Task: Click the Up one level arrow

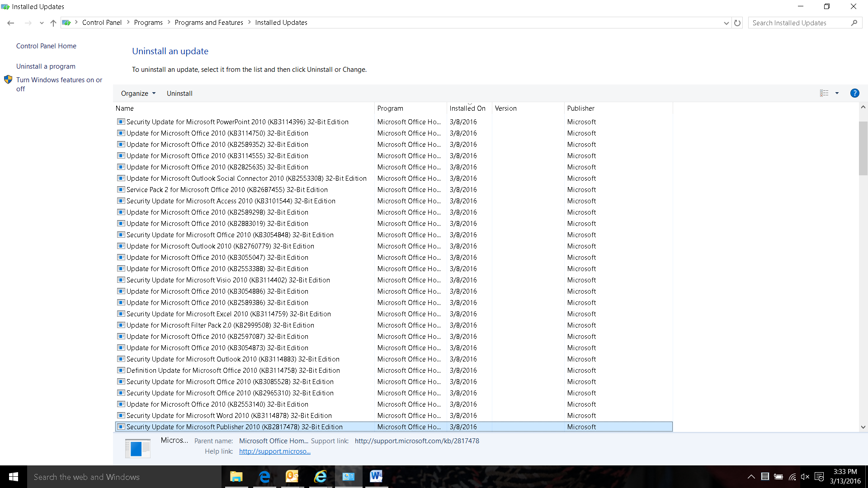Action: click(53, 23)
